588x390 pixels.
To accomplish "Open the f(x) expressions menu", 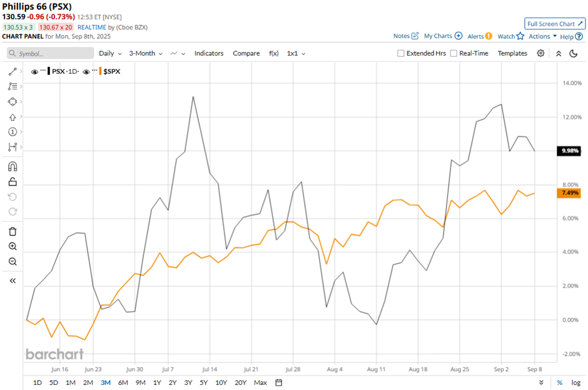I will (274, 53).
